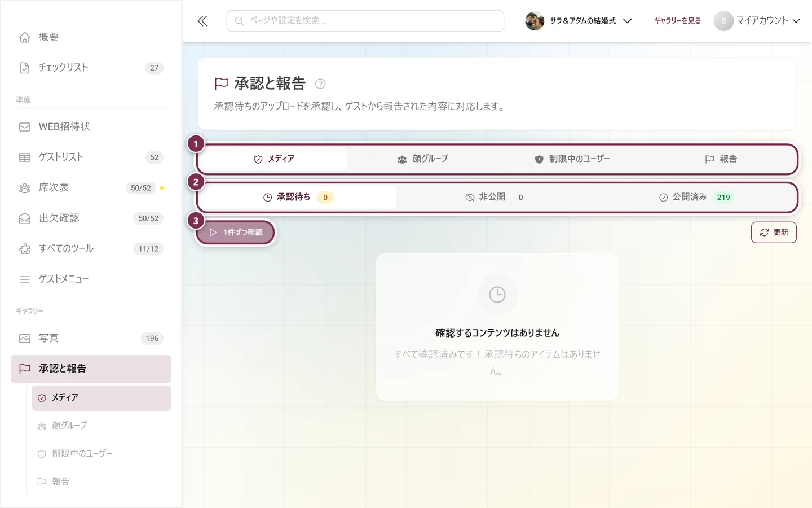Open ゲストメニュー in sidebar
The height and width of the screenshot is (508, 812).
[91, 279]
